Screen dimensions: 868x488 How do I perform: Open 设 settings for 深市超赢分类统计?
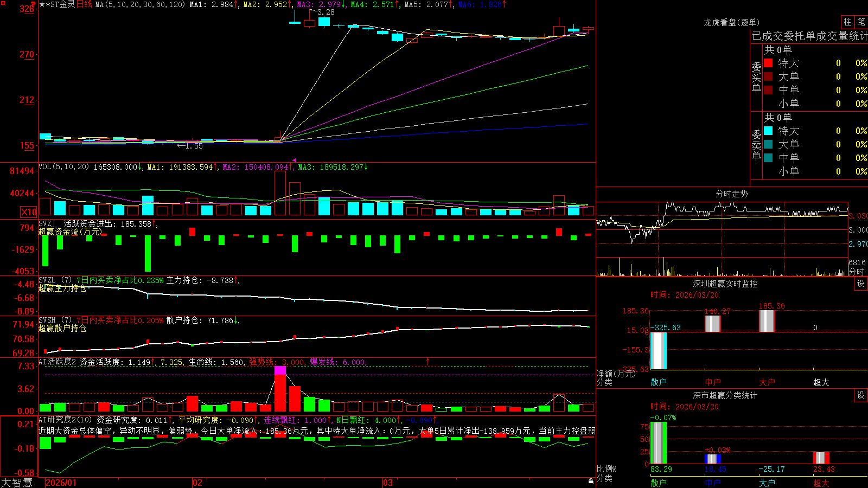[x=861, y=395]
